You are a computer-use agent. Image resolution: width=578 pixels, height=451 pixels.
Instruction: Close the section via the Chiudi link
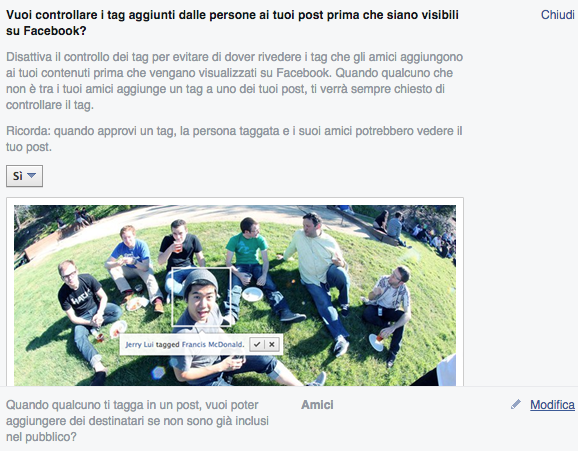pyautogui.click(x=557, y=15)
